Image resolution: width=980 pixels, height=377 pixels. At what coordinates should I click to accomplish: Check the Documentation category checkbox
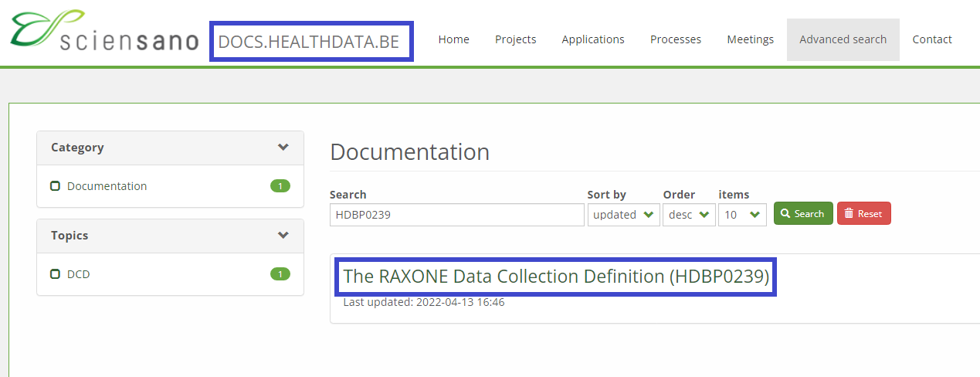tap(55, 186)
